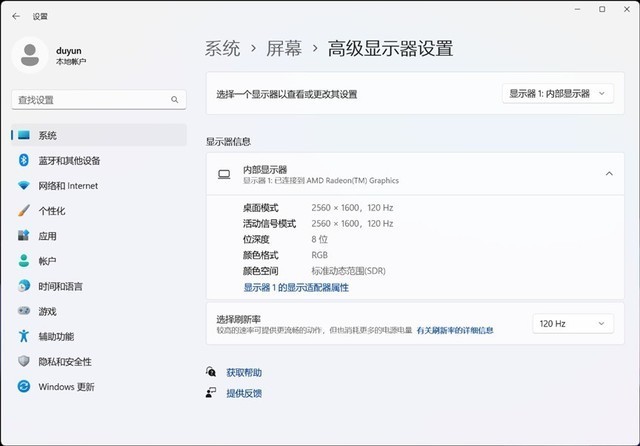Open 蓝牙和其他设备 settings
This screenshot has height=446, width=640.
pos(99,160)
